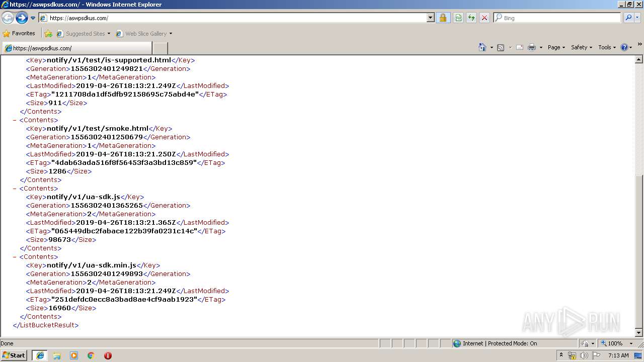The image size is (644, 362).
Task: Expand the Home button dropdown arrow
Action: click(x=492, y=47)
